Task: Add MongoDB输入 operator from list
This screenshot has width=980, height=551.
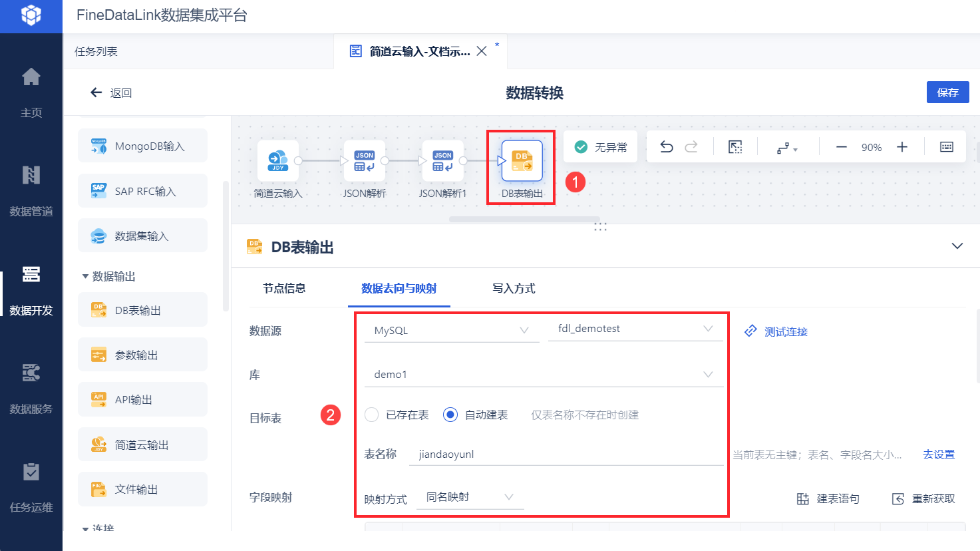Action: click(142, 146)
